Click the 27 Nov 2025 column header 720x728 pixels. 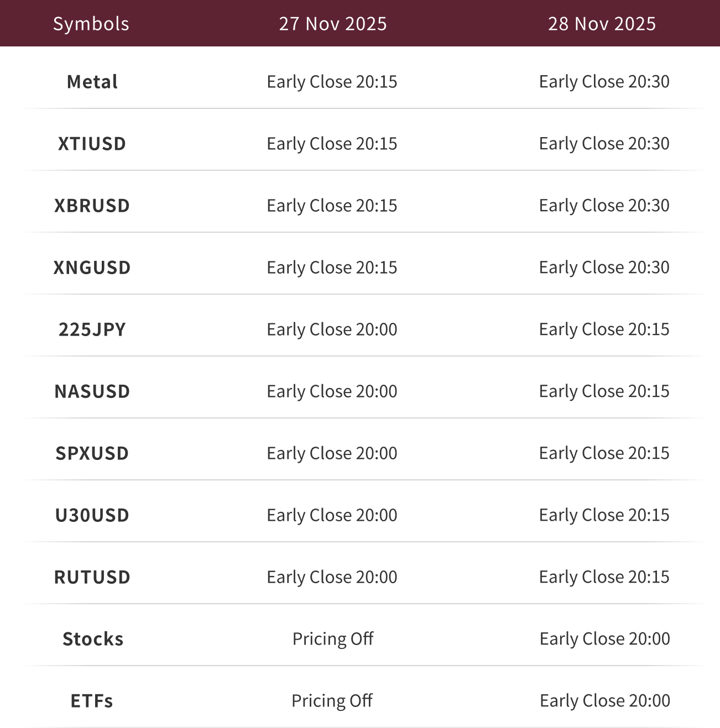[332, 24]
